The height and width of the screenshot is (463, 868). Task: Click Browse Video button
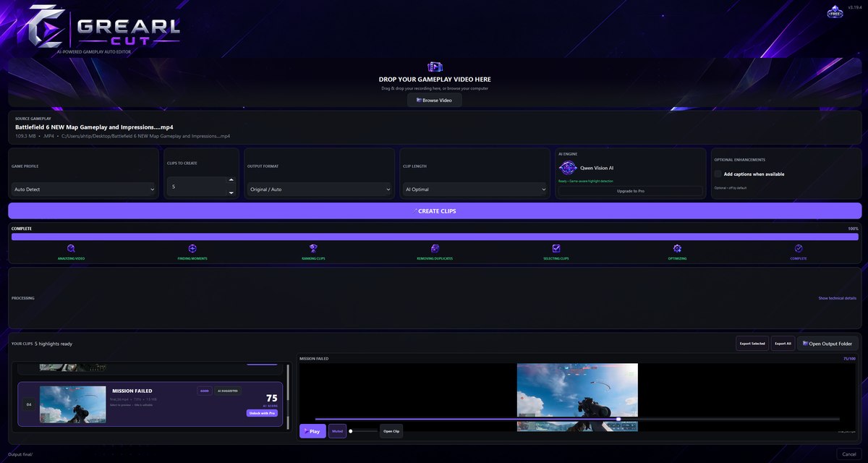[x=434, y=100]
